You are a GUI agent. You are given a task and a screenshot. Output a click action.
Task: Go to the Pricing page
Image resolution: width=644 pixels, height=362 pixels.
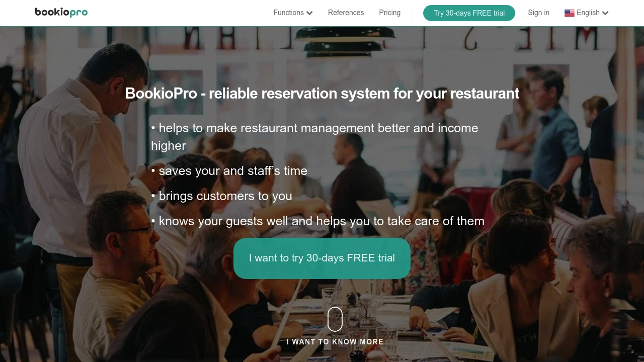tap(390, 13)
